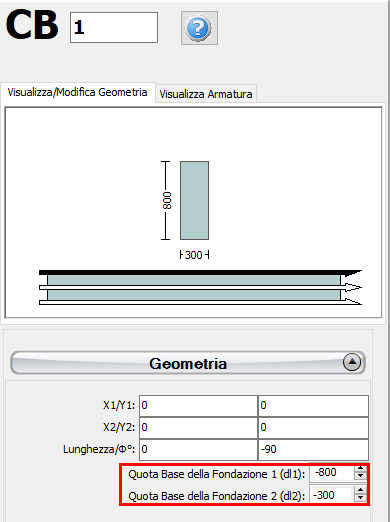Click the CB number input field
The height and width of the screenshot is (522, 390).
point(114,28)
